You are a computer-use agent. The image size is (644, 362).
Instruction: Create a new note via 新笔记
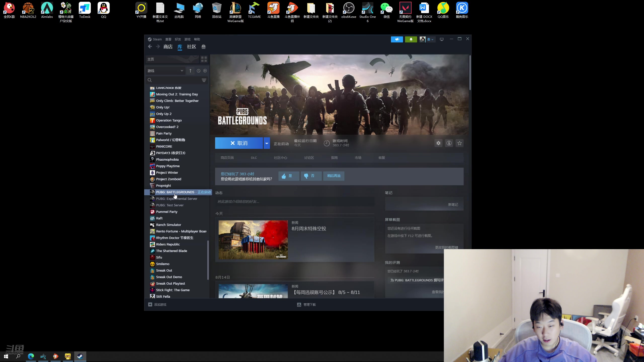[x=453, y=205]
